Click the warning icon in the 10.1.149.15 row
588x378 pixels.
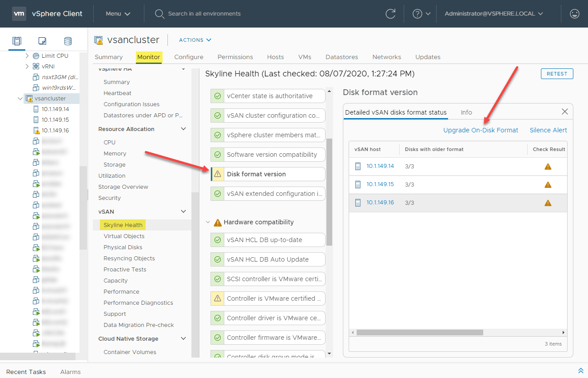click(x=548, y=184)
